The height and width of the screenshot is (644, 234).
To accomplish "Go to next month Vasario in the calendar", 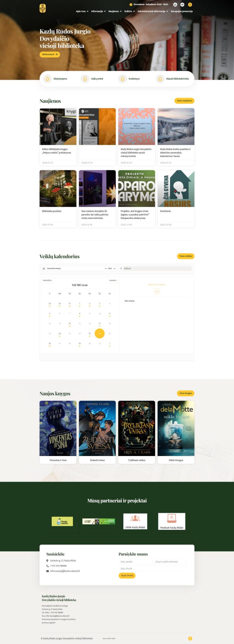I will (114, 280).
